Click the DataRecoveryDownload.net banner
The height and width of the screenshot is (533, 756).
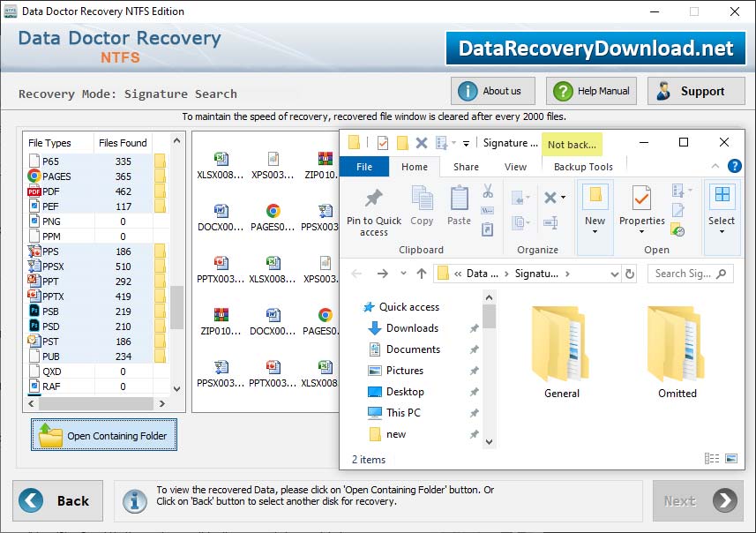coord(595,49)
